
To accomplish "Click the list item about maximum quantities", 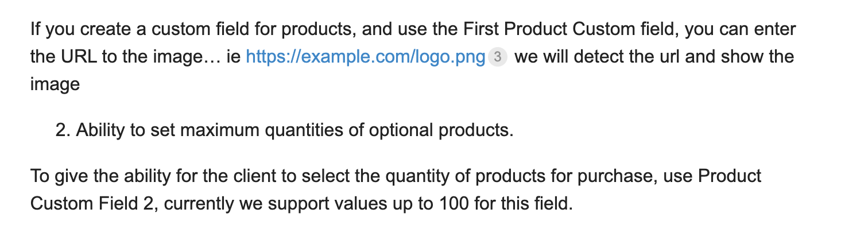I will [284, 131].
